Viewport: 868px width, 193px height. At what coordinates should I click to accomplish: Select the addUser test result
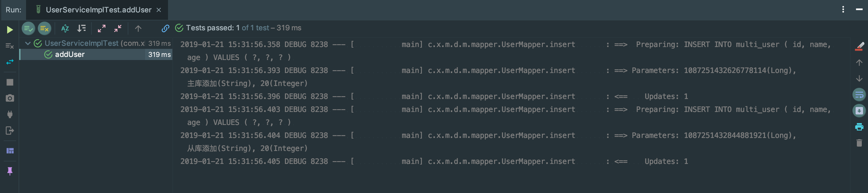pos(96,54)
